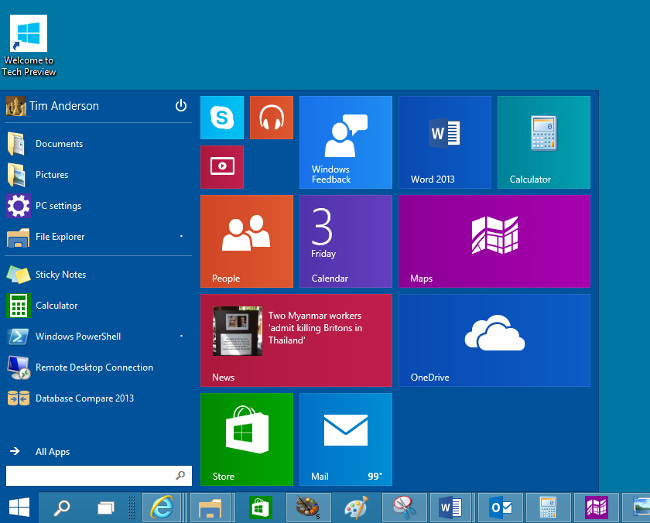Open Remote Desktop Connection entry

click(x=98, y=368)
